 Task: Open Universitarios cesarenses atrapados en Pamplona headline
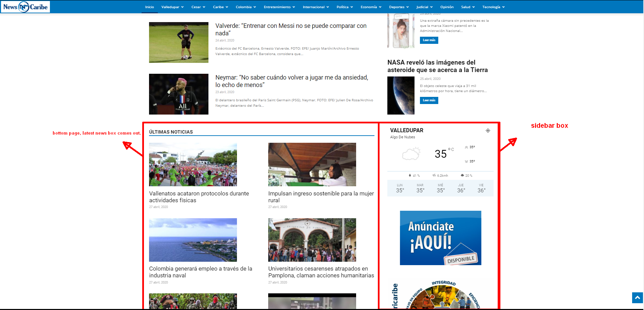(x=321, y=272)
